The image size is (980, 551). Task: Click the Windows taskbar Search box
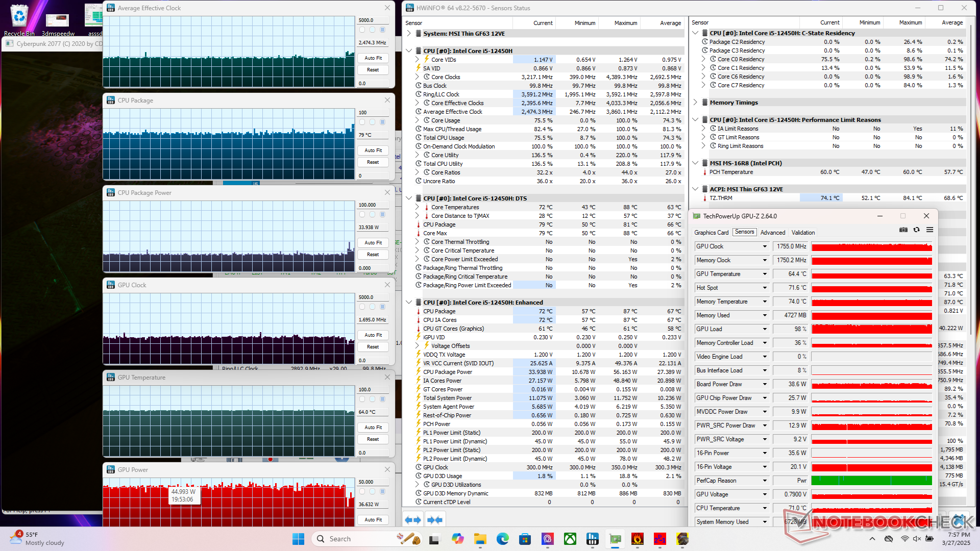[339, 539]
